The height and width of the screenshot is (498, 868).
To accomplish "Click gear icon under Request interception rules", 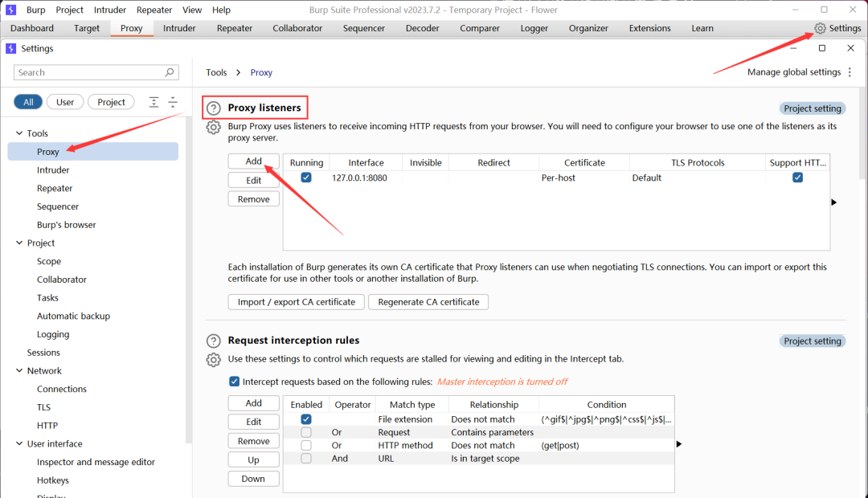I will [x=213, y=360].
